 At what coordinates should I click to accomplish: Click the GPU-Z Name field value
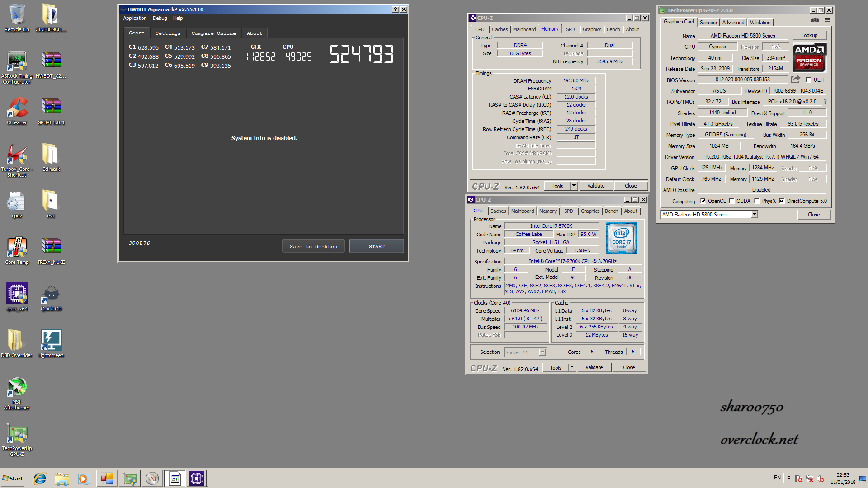[742, 36]
